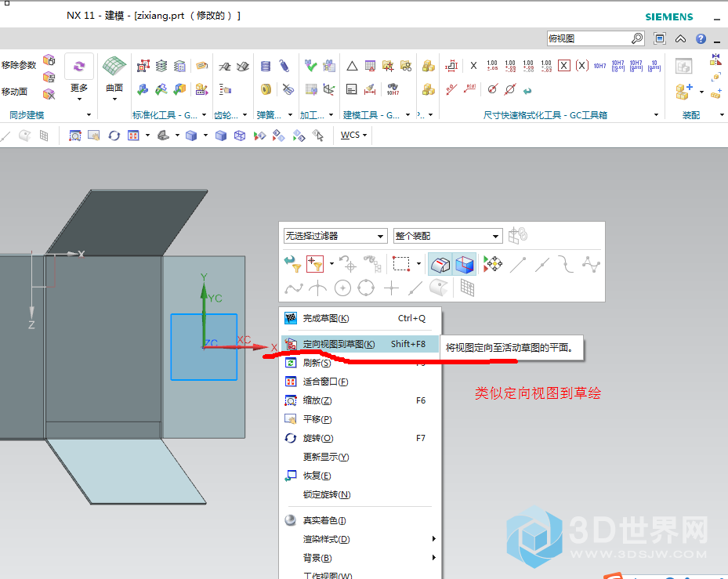
Task: Click the 1.00 ±.05 tolerance format icon
Action: point(492,66)
